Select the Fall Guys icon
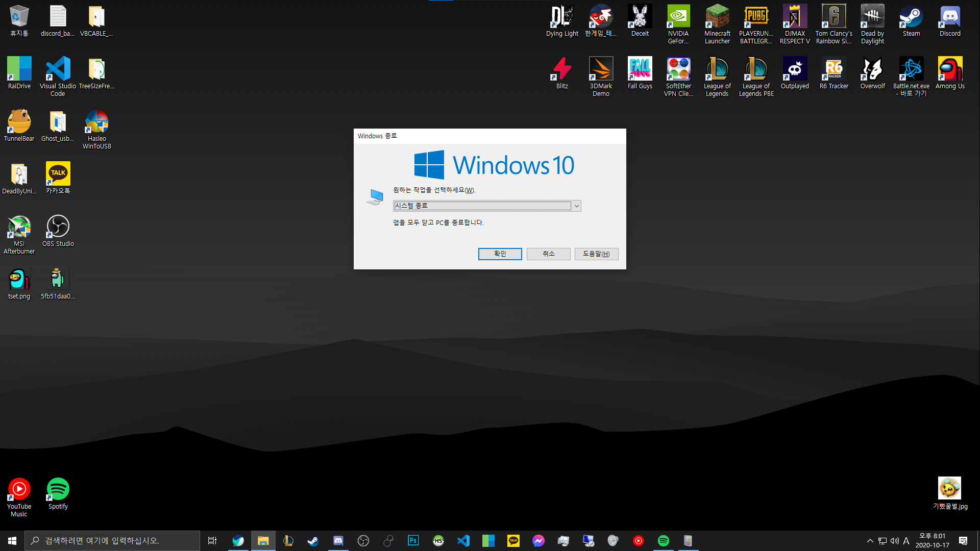 pyautogui.click(x=640, y=73)
